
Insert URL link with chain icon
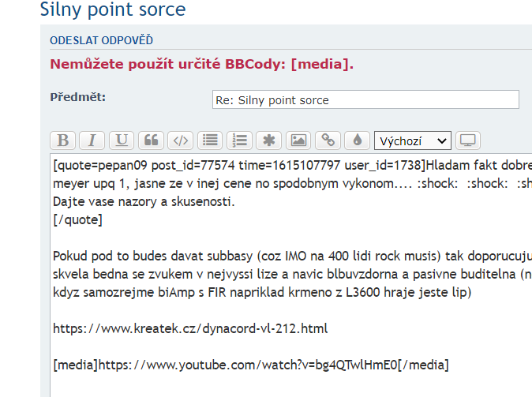tap(328, 140)
